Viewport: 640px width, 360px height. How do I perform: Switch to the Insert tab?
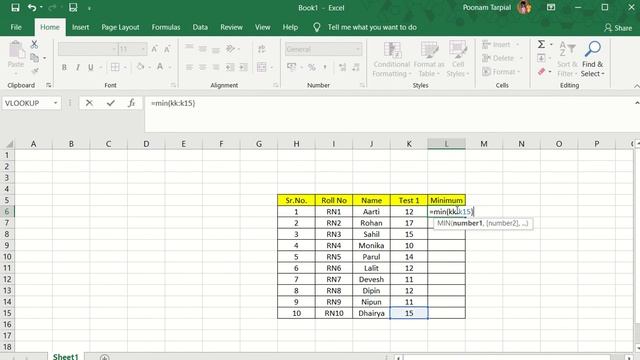(x=80, y=27)
